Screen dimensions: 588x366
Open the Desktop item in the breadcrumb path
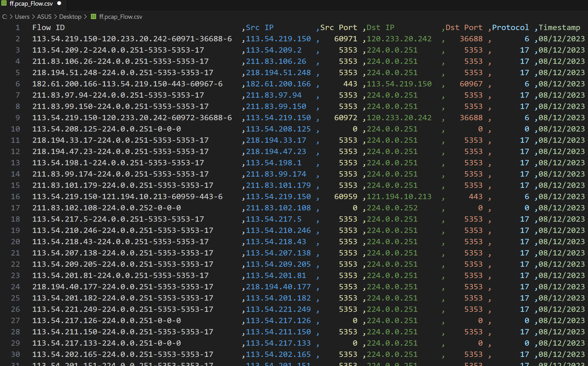click(x=70, y=17)
